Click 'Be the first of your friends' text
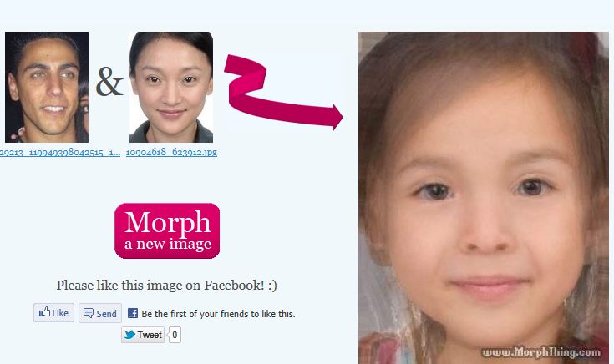This screenshot has height=364, width=614. [x=219, y=314]
